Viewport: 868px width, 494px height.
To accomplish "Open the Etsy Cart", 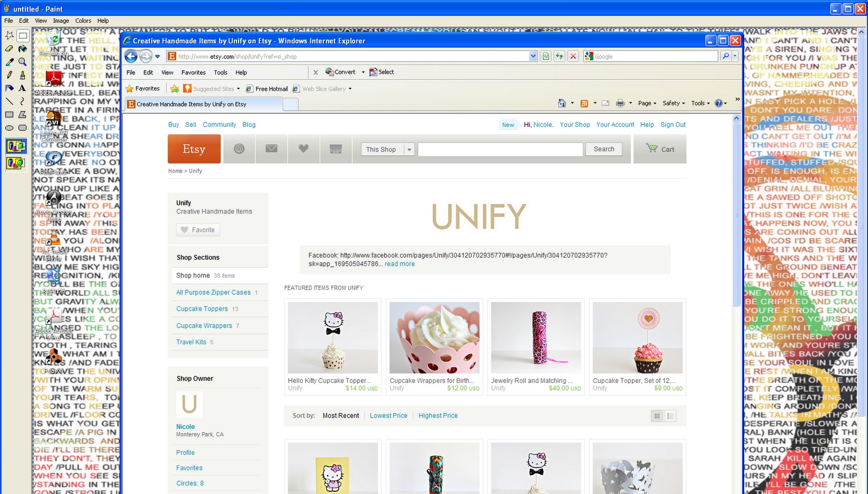I will click(660, 149).
